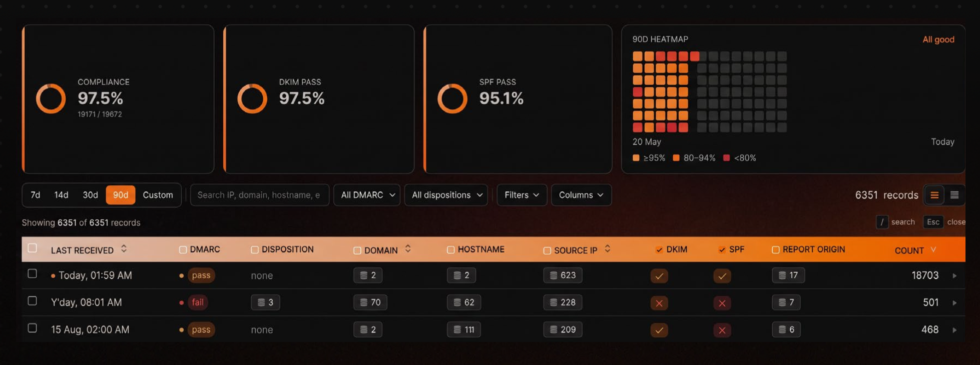This screenshot has height=365, width=980.
Task: Select the Today 01:59 AM row checkbox
Action: coord(33,273)
